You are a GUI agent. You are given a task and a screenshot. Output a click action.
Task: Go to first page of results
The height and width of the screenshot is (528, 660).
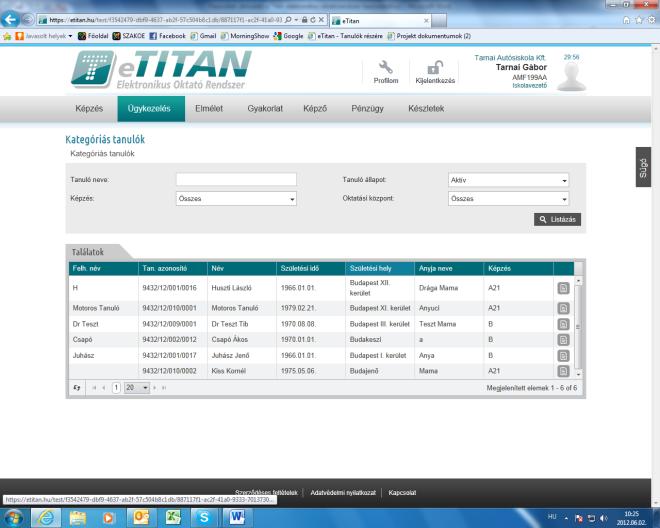[94, 387]
